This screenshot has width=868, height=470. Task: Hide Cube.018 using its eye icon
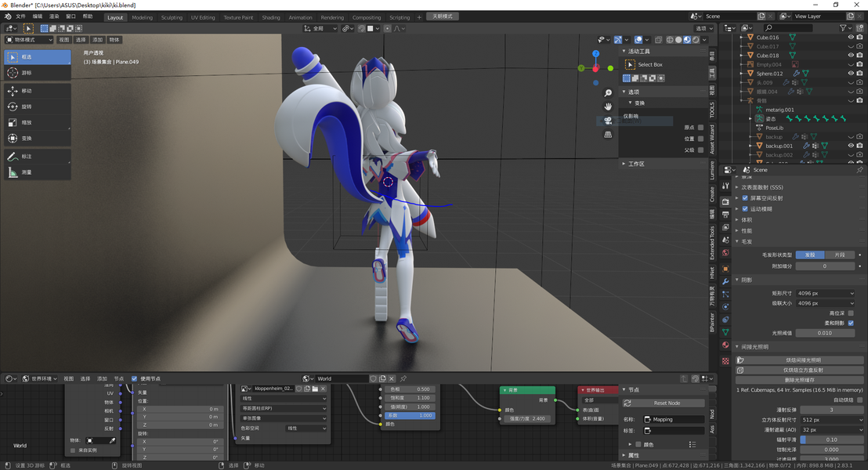[x=851, y=56]
